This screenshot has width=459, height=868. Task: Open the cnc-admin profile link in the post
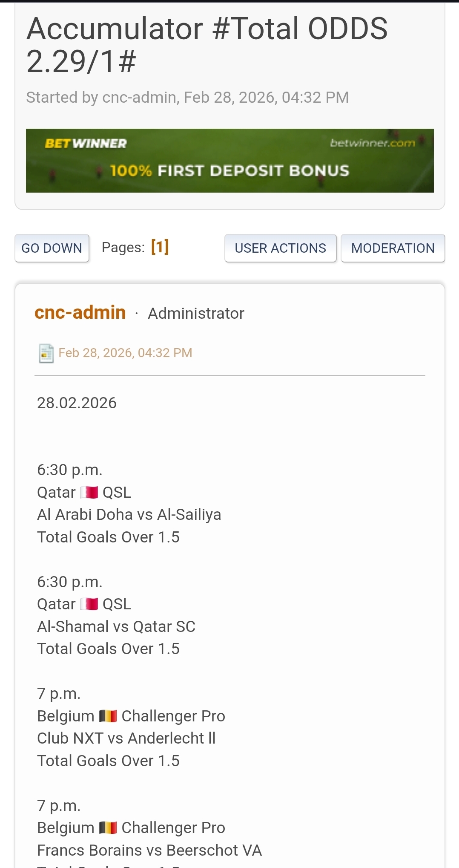coord(80,312)
